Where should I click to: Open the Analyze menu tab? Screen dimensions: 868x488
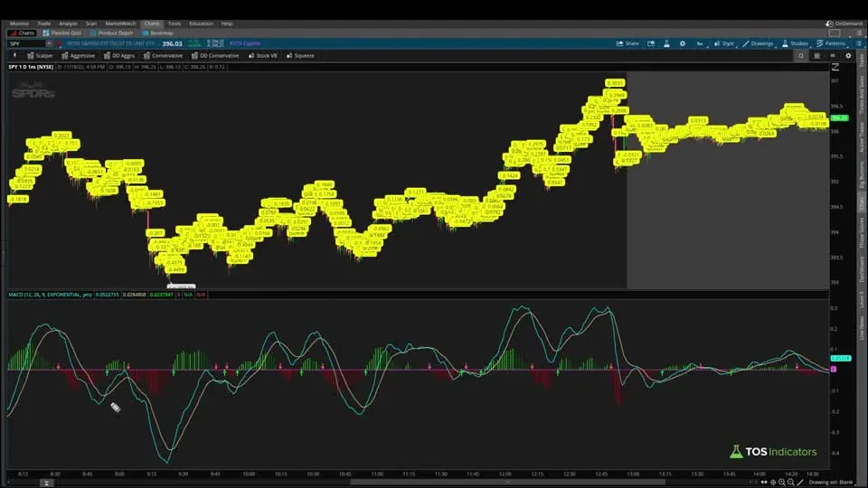click(68, 23)
